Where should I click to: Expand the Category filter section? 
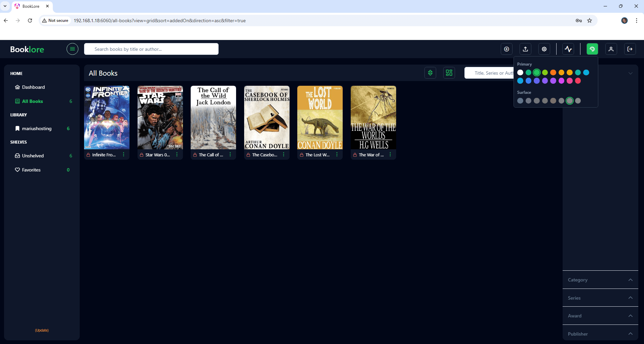click(600, 280)
